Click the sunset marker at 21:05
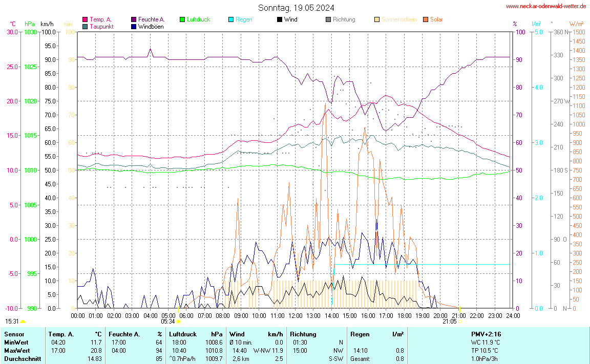590x364 pixels. tap(460, 322)
